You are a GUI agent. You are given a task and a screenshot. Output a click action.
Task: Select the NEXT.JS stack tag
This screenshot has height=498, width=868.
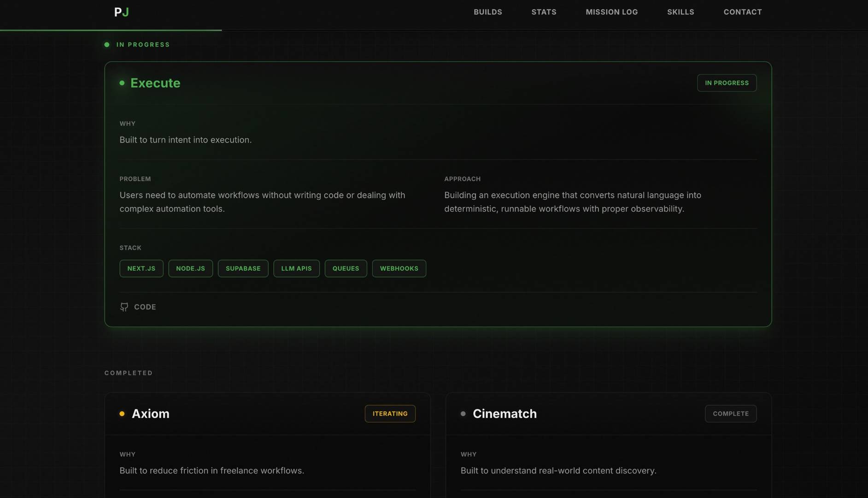click(x=141, y=268)
